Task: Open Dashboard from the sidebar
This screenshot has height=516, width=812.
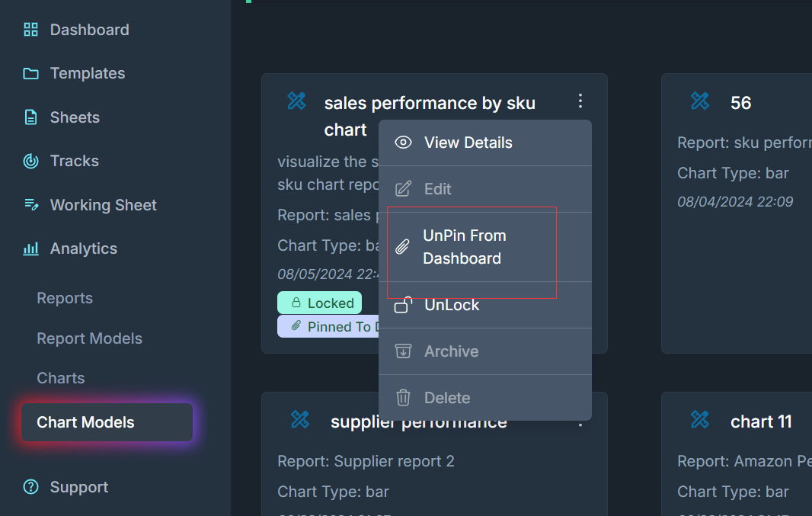Action: (89, 30)
